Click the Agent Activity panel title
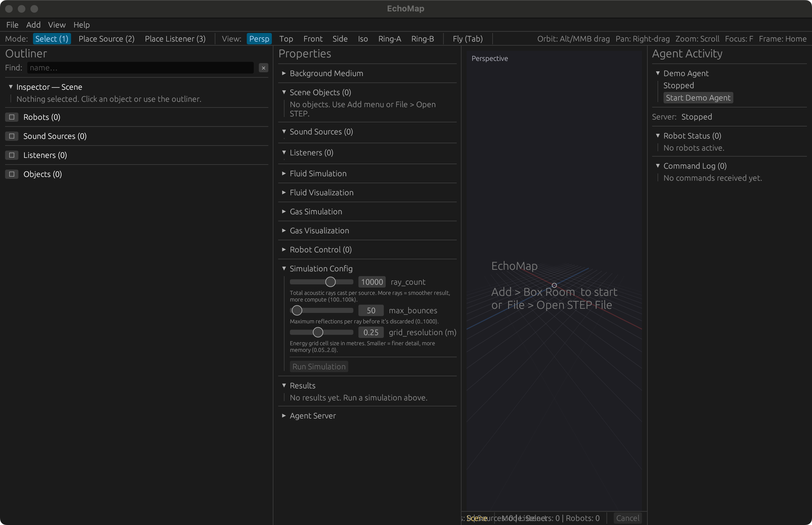Image resolution: width=812 pixels, height=525 pixels. coord(687,54)
